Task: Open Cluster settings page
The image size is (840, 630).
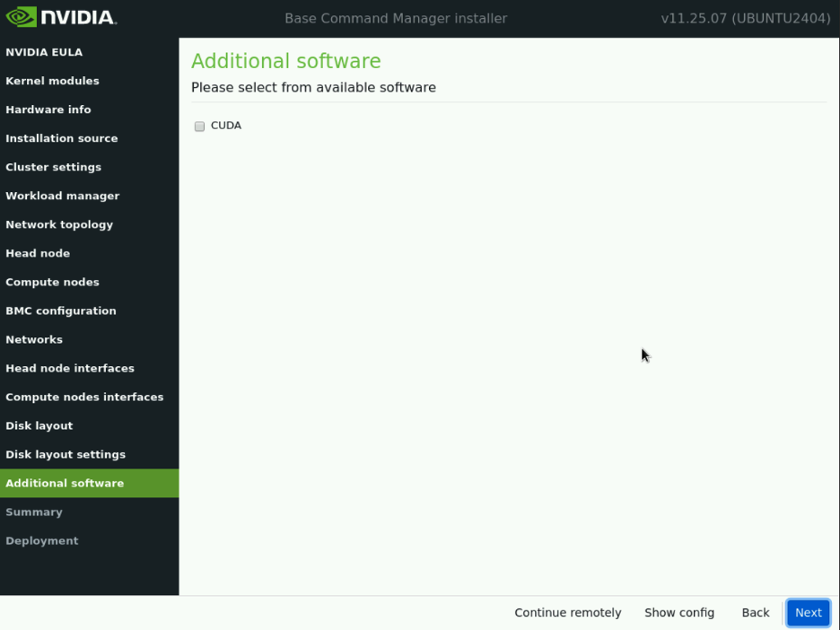Action: click(53, 167)
